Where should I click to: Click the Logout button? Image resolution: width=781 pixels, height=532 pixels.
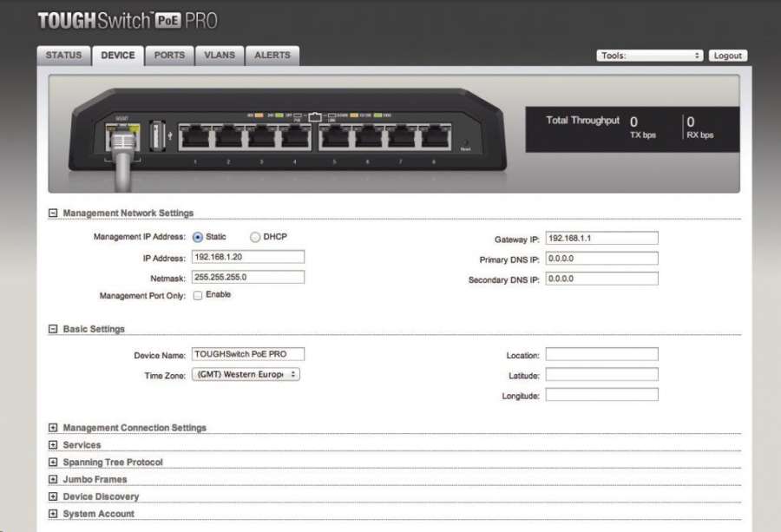728,56
